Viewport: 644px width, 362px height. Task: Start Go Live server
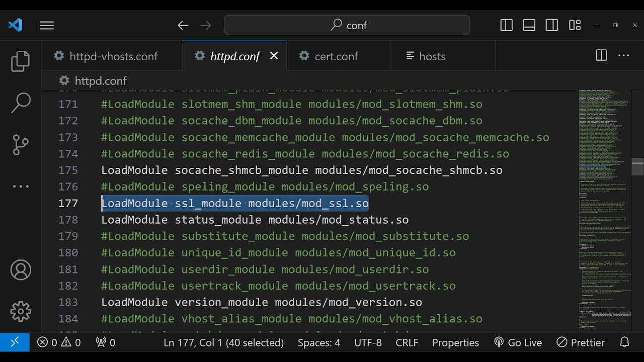(518, 342)
